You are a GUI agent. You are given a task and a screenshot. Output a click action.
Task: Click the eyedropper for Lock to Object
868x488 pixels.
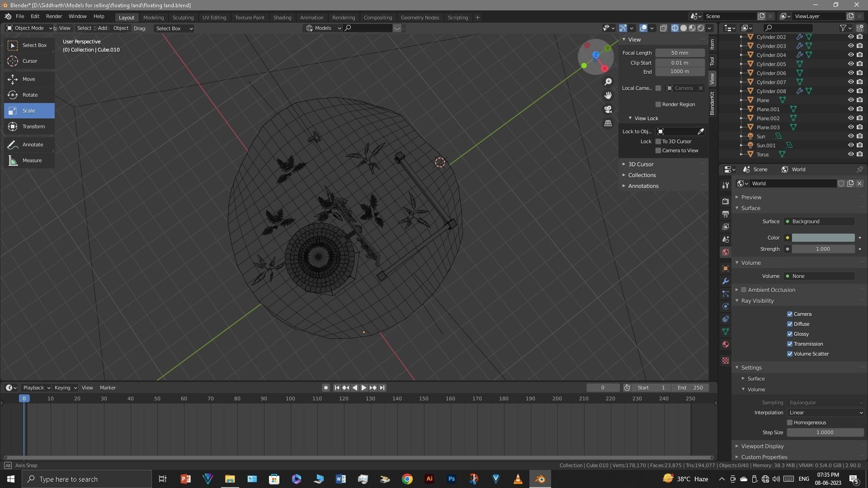click(x=701, y=131)
